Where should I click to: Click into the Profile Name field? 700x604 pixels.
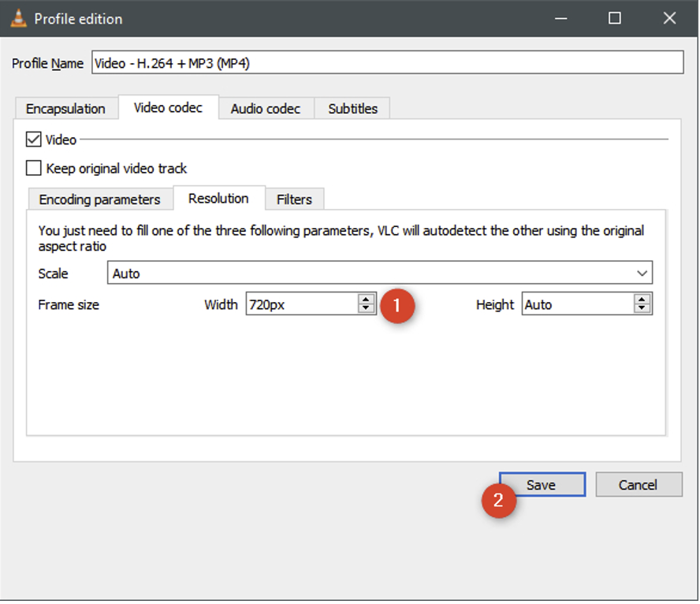388,62
